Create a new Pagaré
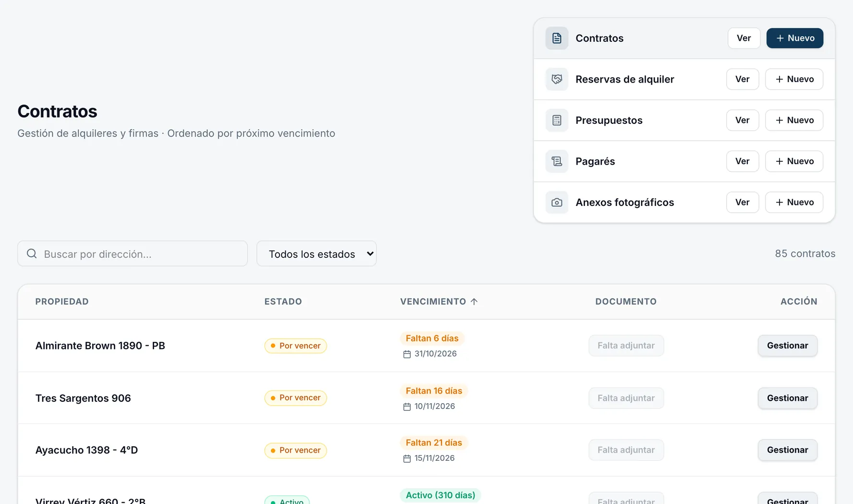Screen dimensions: 853x504 coord(794,161)
